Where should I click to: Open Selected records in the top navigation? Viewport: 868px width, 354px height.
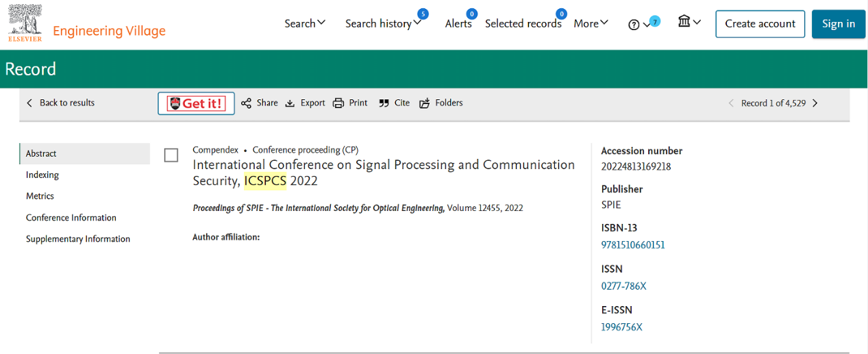pyautogui.click(x=523, y=23)
